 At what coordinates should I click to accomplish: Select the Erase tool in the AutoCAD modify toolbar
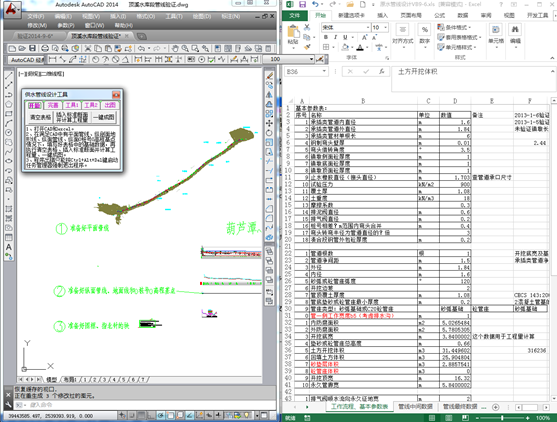pos(269,76)
